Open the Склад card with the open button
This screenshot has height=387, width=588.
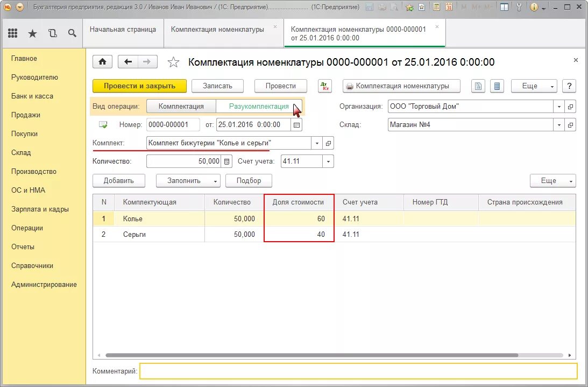point(570,125)
